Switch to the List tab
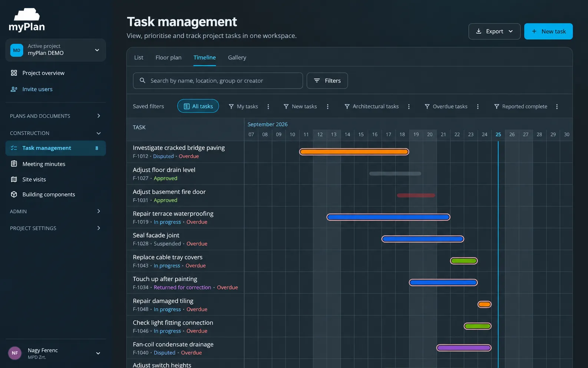This screenshot has width=588, height=368. 139,57
